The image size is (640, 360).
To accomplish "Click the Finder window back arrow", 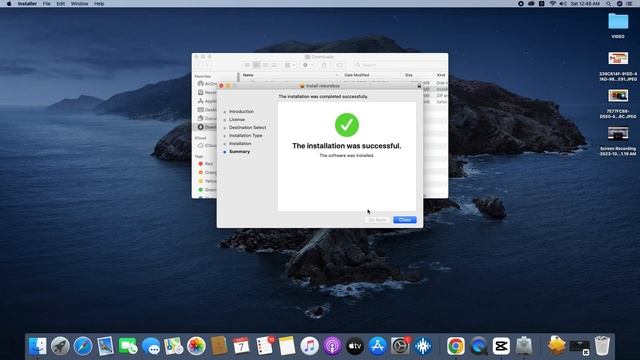I will (x=199, y=65).
